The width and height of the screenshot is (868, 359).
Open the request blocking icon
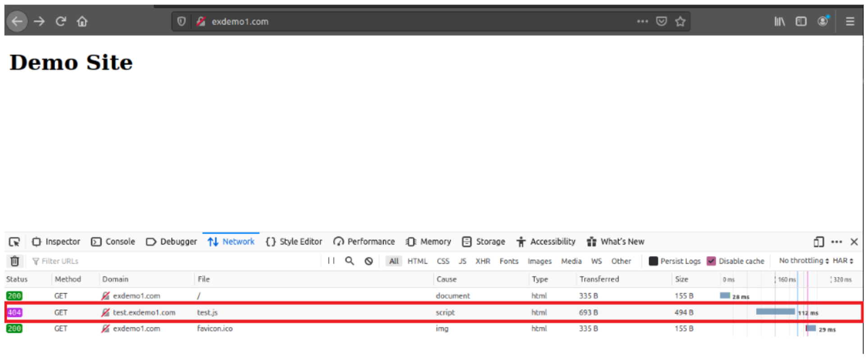pyautogui.click(x=369, y=261)
